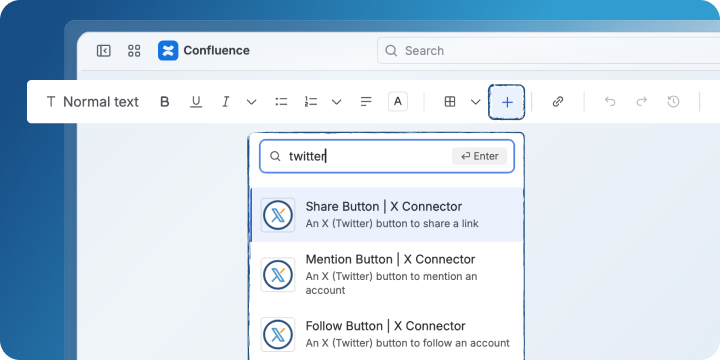
Task: Click the Share Button X Connector icon
Action: point(278,215)
